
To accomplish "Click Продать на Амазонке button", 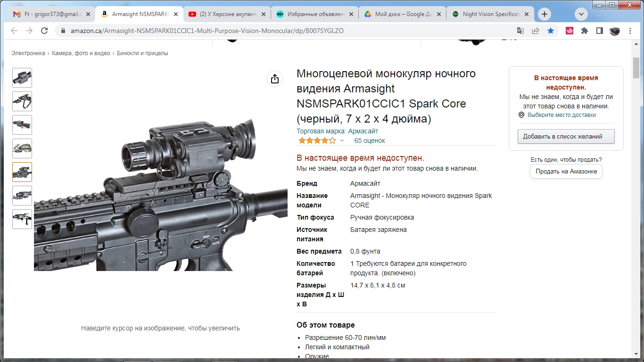I will coord(566,172).
